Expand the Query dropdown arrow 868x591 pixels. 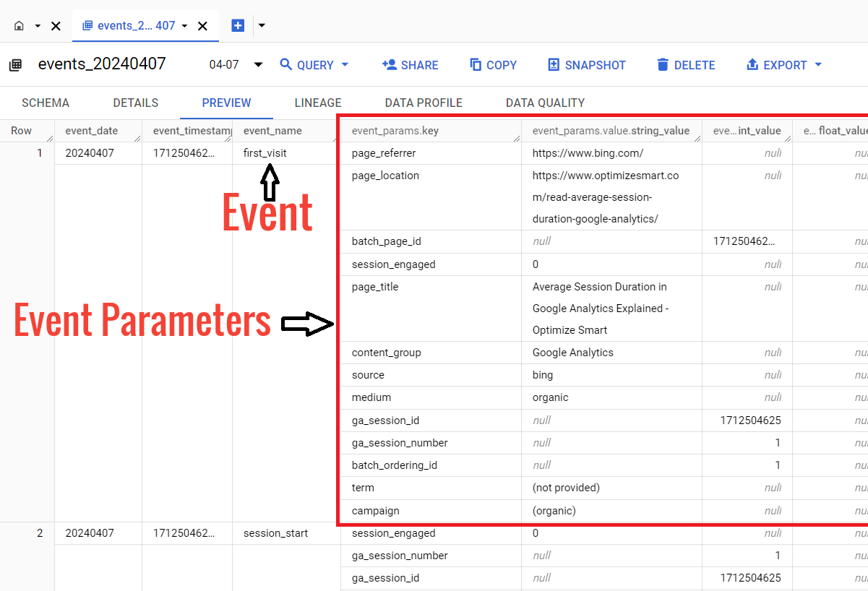(345, 65)
